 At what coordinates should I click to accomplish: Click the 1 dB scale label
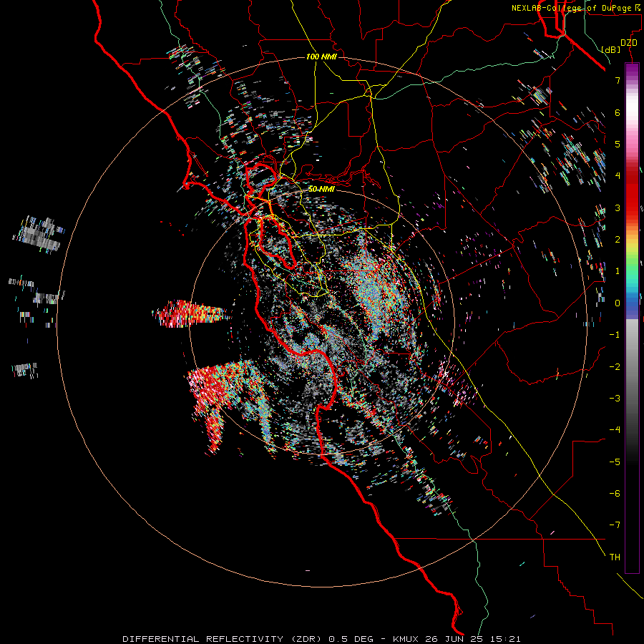(x=618, y=271)
